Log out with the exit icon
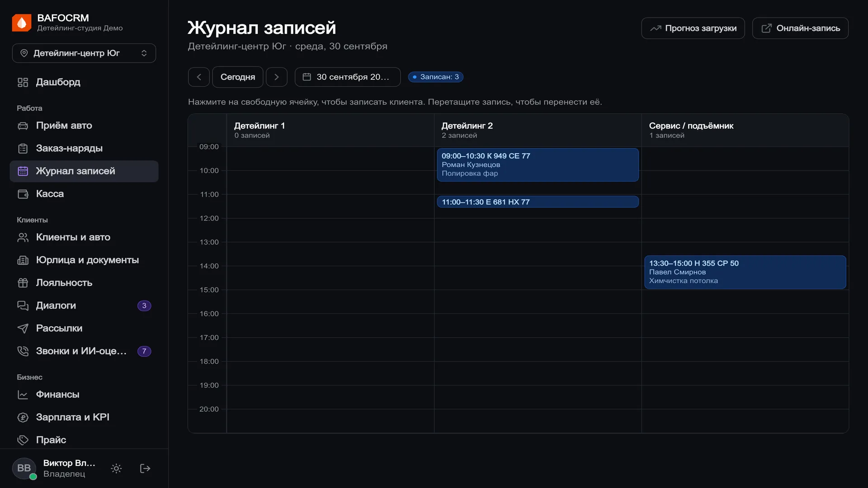The width and height of the screenshot is (868, 488). (x=145, y=469)
